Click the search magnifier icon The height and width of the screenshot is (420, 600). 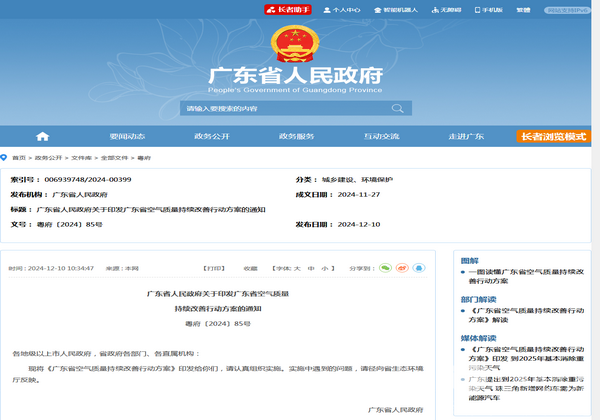398,108
